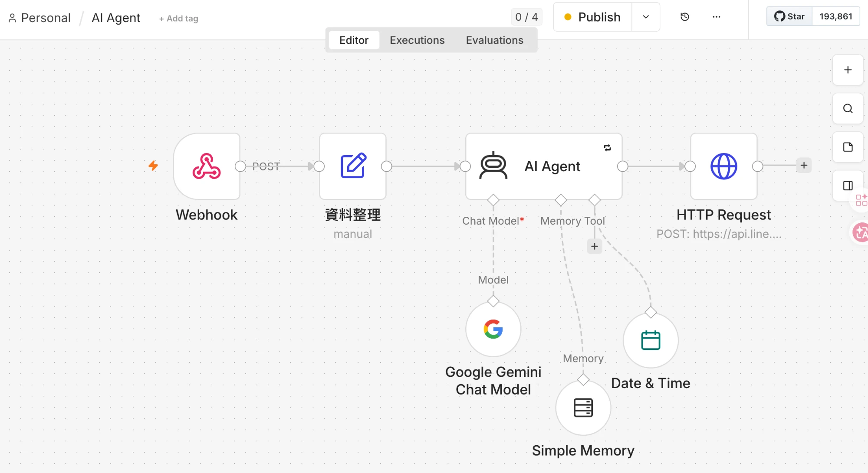Image resolution: width=868 pixels, height=473 pixels.
Task: Click the Add tag link
Action: tap(178, 19)
